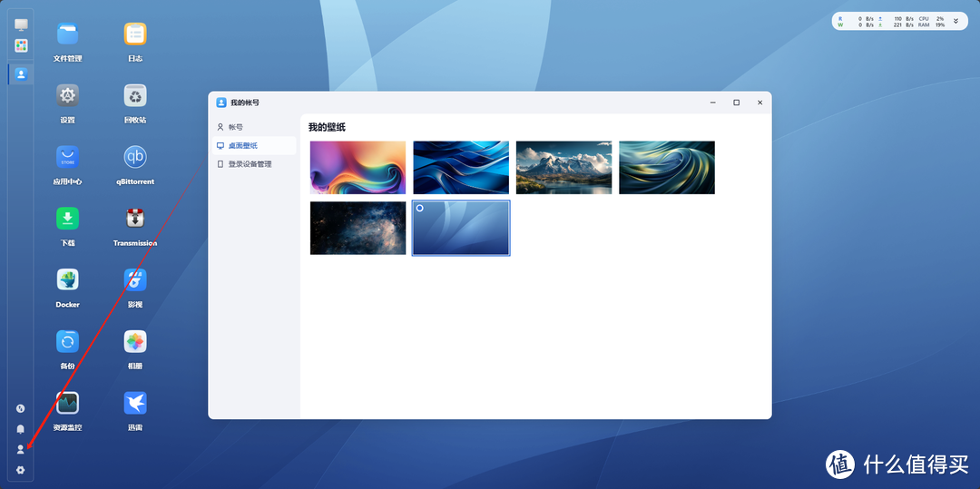Launch the Transmission desktop icon
This screenshot has height=489, width=980.
[135, 219]
